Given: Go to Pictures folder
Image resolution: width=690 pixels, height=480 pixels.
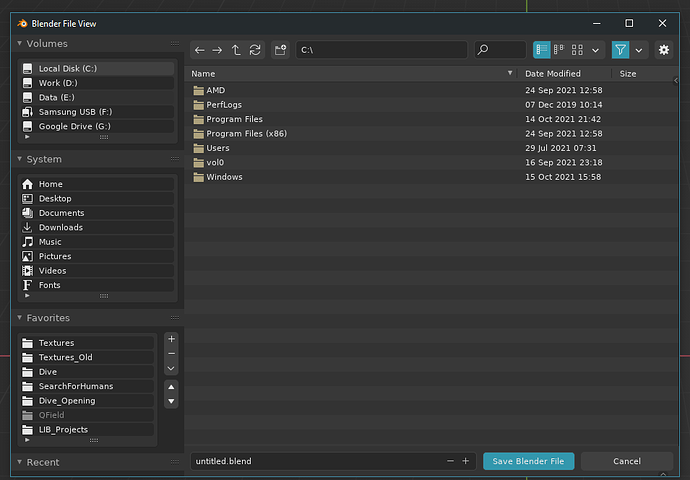Looking at the screenshot, I should [97, 256].
